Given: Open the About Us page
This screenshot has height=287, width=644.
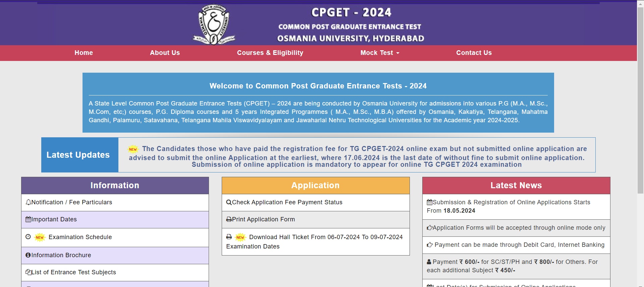Looking at the screenshot, I should click(x=165, y=53).
